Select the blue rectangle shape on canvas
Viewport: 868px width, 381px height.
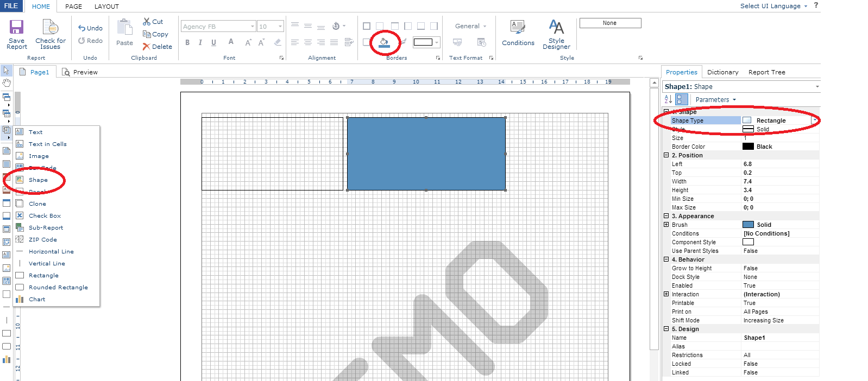[x=426, y=154]
